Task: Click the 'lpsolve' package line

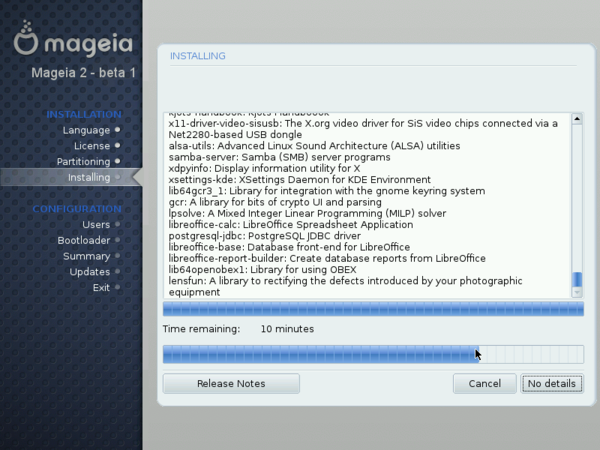Action: (307, 213)
